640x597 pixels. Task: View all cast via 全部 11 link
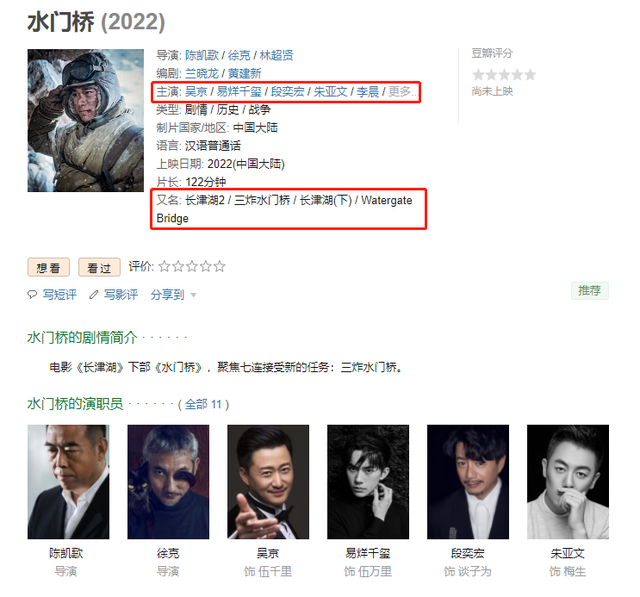click(203, 404)
